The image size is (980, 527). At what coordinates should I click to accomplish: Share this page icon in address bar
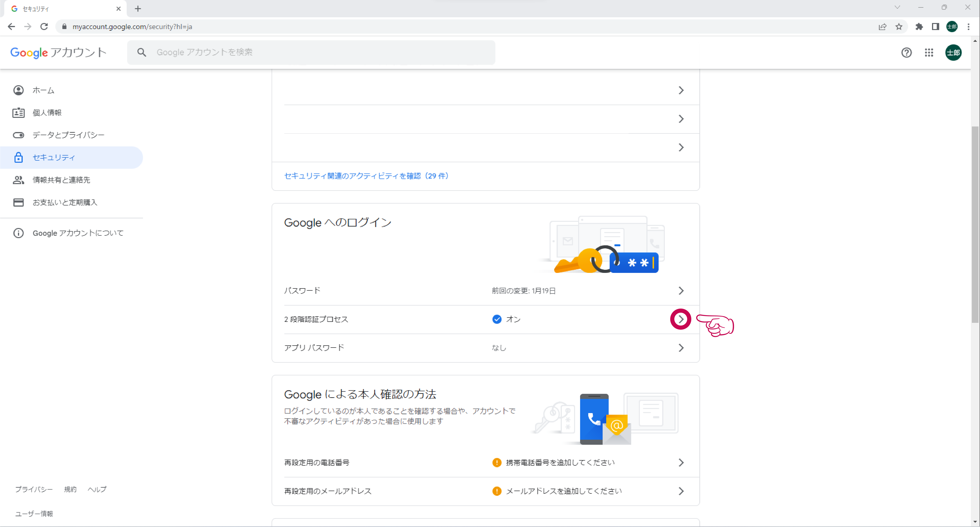tap(883, 27)
